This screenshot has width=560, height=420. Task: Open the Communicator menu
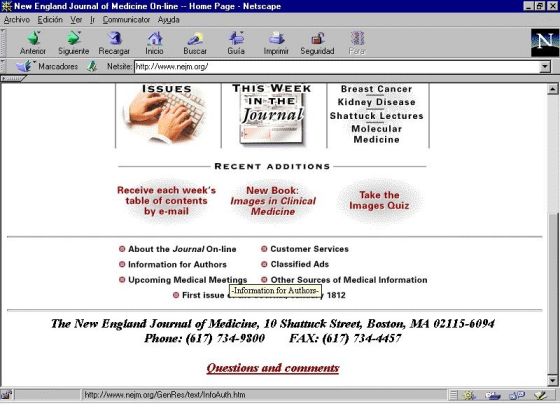126,20
